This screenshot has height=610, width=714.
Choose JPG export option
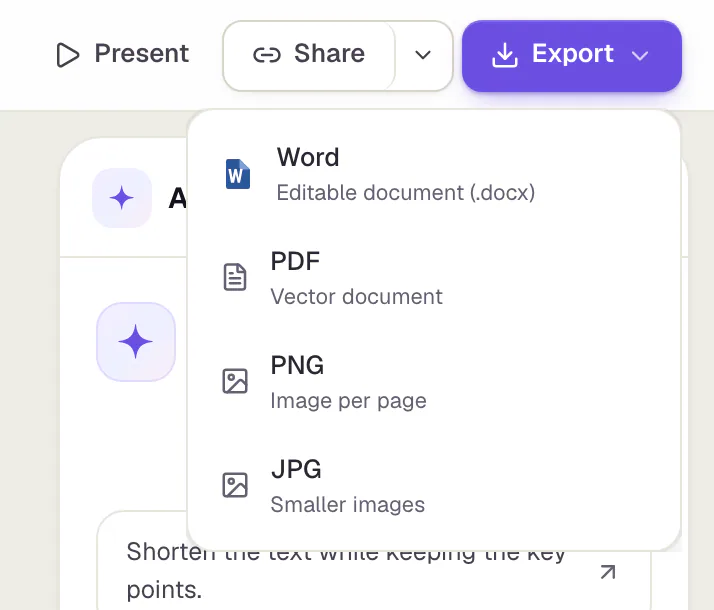(434, 486)
